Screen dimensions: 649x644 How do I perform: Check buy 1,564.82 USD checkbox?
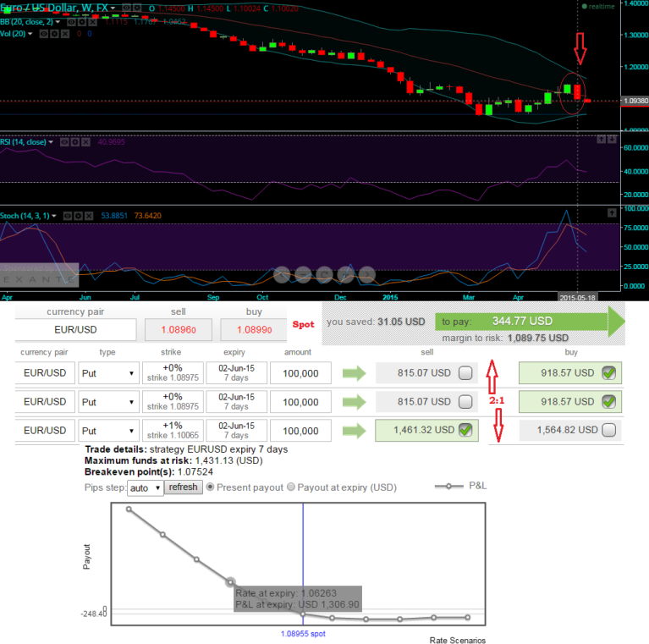pos(609,430)
